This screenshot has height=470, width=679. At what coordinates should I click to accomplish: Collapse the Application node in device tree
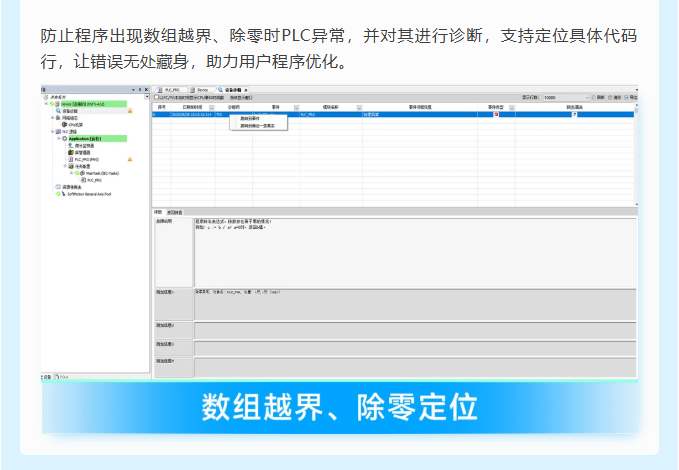point(57,139)
